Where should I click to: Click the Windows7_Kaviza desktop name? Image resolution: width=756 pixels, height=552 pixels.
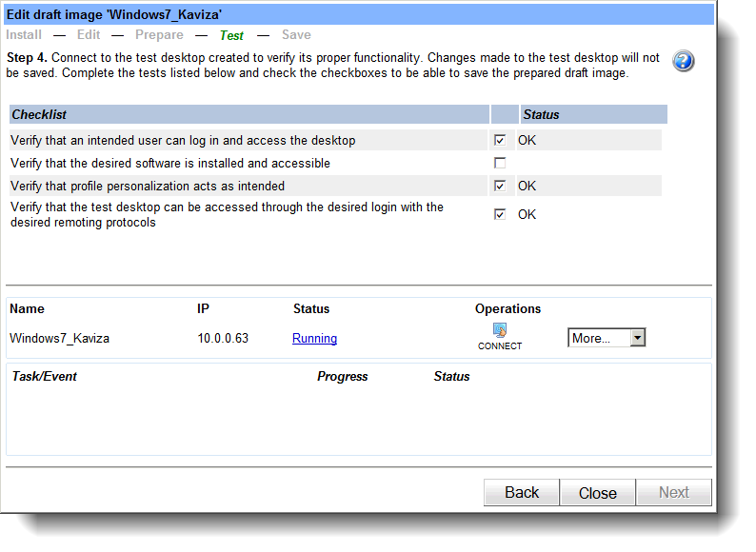[59, 339]
